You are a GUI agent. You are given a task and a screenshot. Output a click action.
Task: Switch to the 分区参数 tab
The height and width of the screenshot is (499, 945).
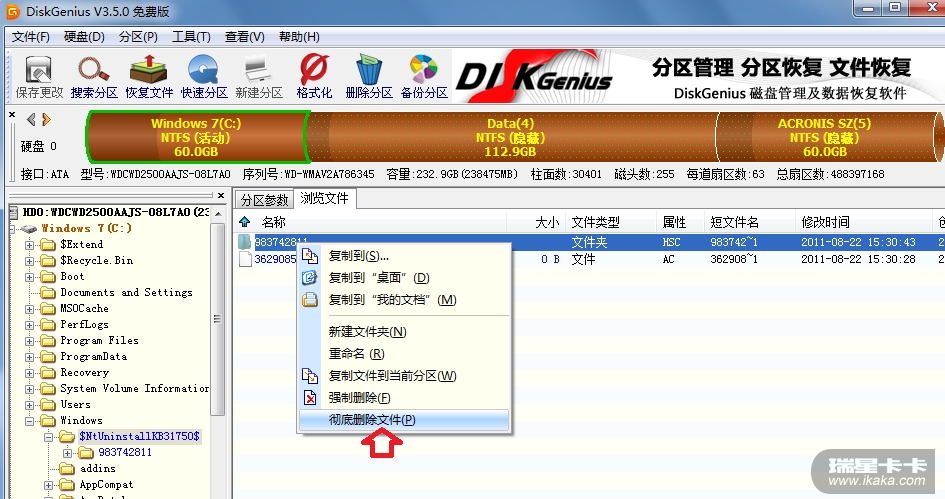(x=264, y=199)
